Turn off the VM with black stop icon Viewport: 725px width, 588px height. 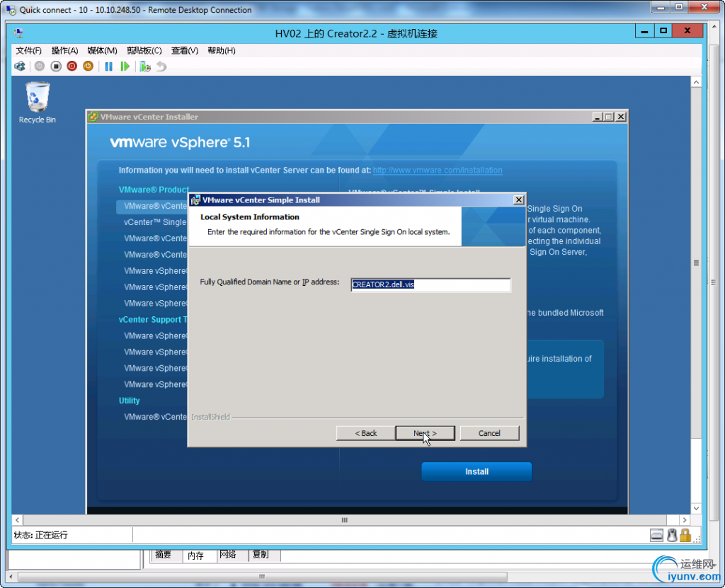coord(56,67)
